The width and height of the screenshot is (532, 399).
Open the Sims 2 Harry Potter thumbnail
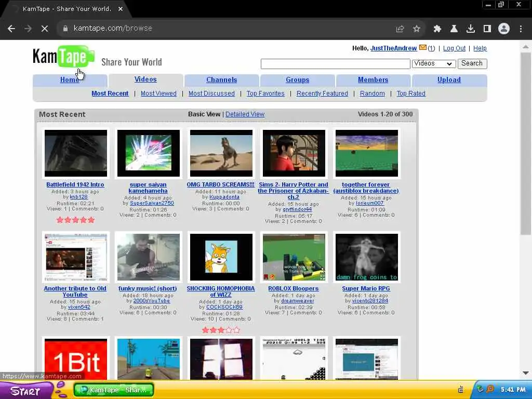tap(294, 153)
